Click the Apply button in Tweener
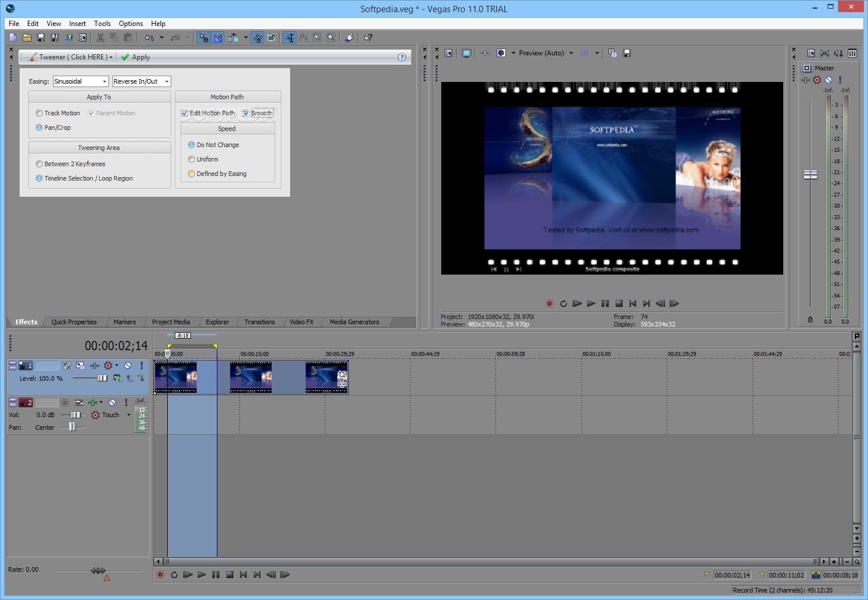 point(136,57)
